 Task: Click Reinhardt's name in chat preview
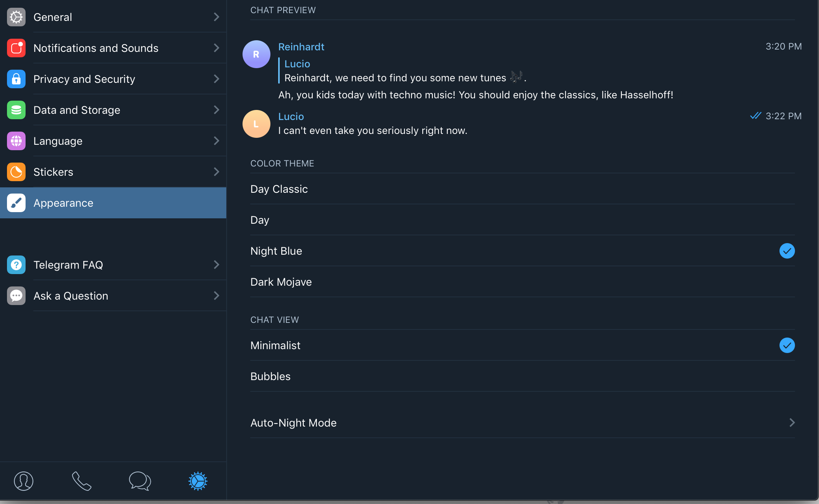click(301, 47)
